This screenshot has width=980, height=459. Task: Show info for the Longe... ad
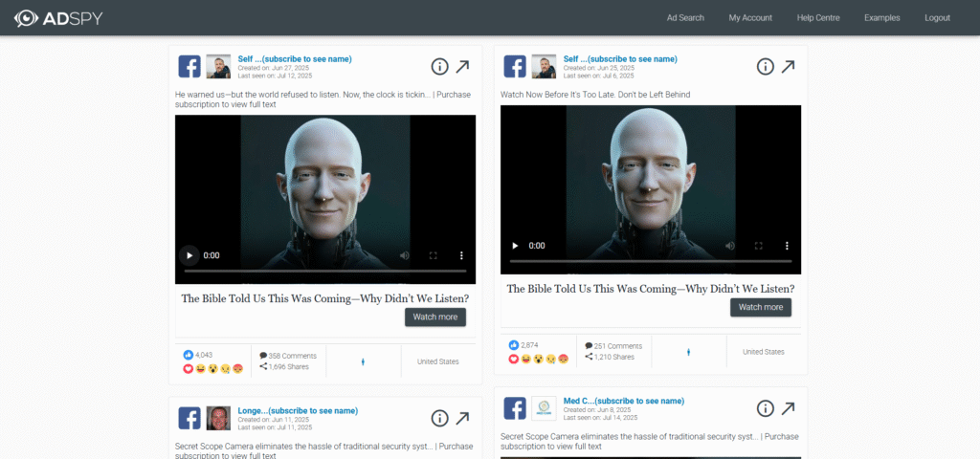(x=440, y=418)
